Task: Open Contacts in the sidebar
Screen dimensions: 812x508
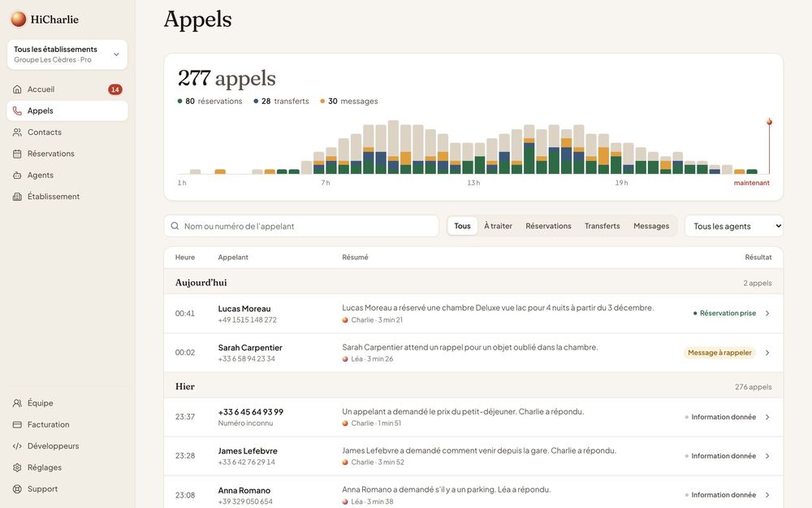Action: pos(67,132)
